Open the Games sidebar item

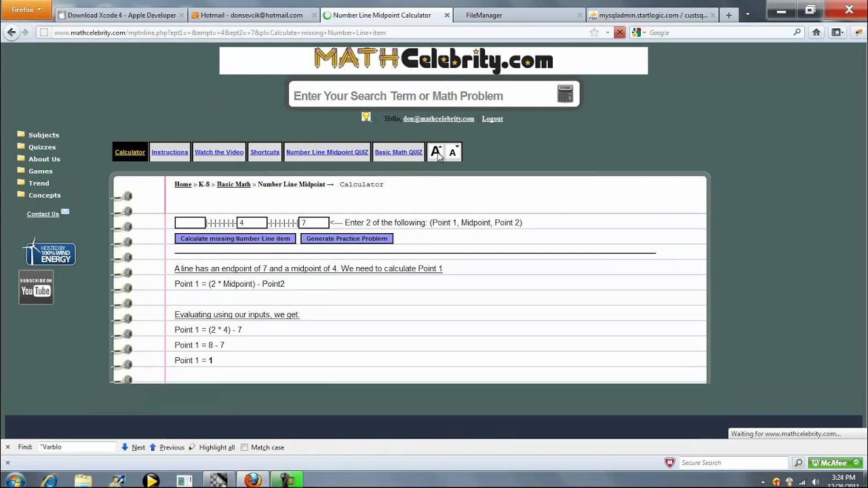[x=40, y=171]
